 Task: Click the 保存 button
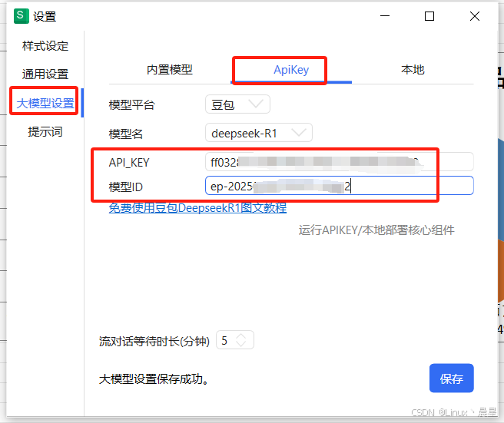[451, 378]
